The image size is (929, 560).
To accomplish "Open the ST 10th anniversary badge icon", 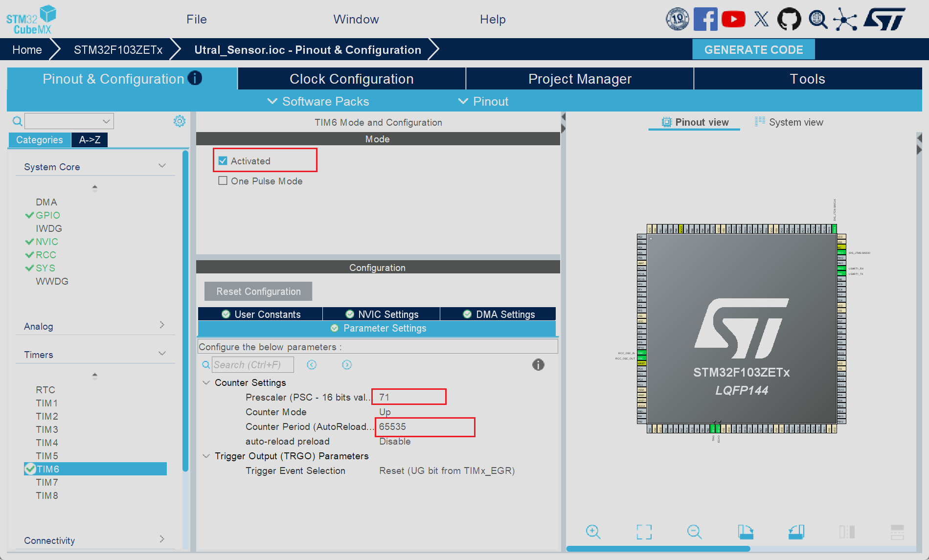I will tap(678, 20).
